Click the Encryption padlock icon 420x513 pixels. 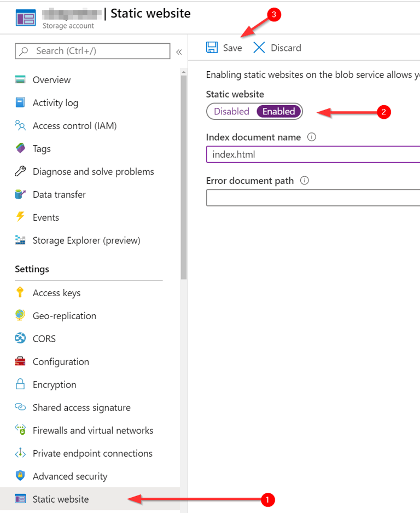[x=20, y=384]
